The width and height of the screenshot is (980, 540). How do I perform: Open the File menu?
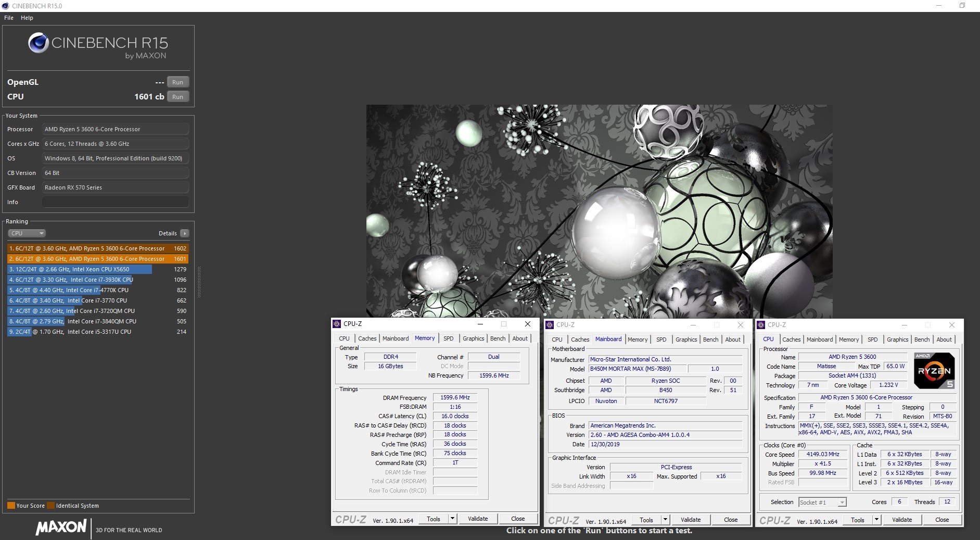9,18
